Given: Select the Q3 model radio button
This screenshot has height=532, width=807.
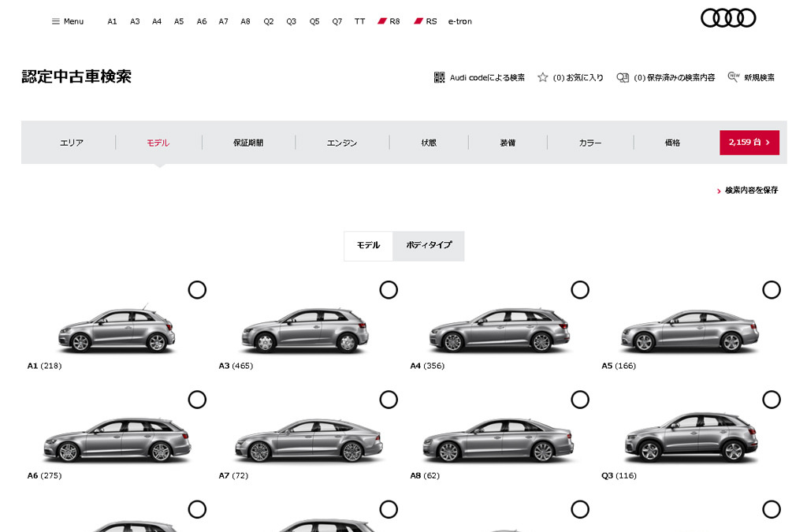Looking at the screenshot, I should point(772,400).
